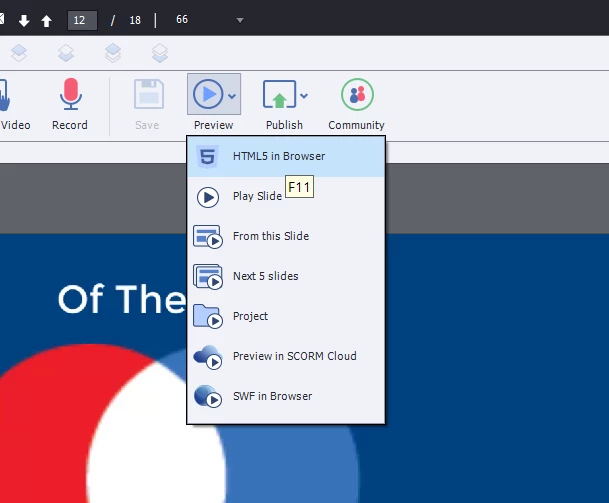Click the Play Slide circle icon

pos(208,197)
